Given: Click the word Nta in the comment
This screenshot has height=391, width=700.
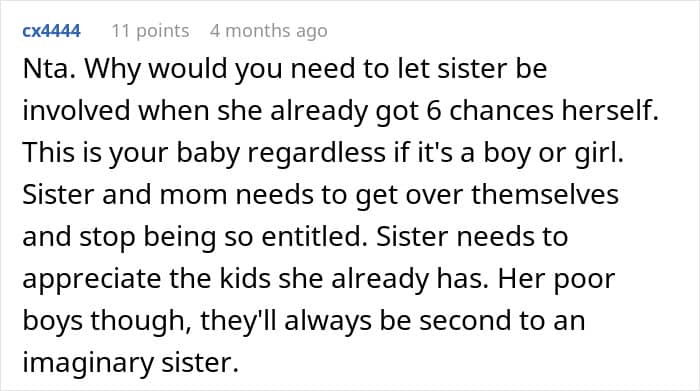Looking at the screenshot, I should (x=49, y=68).
